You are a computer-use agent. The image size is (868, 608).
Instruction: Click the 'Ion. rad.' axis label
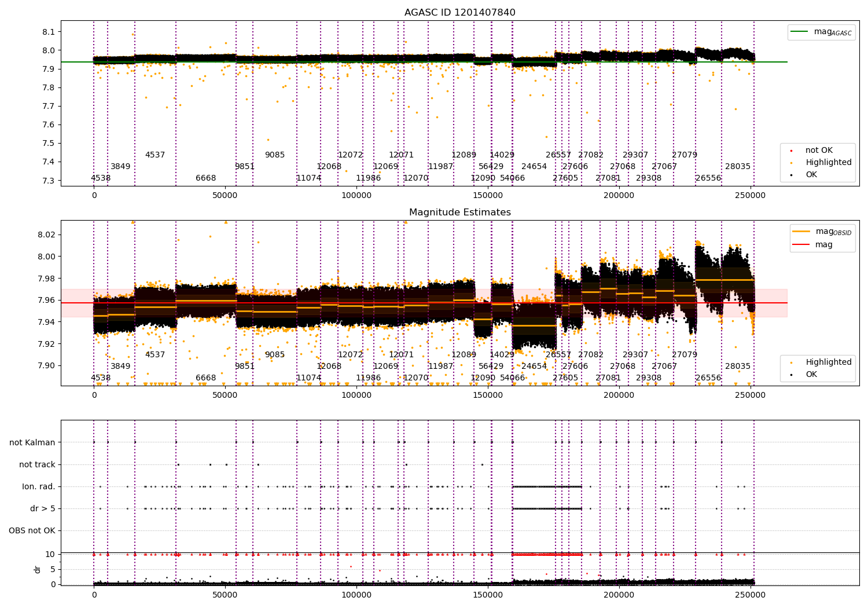[x=39, y=487]
